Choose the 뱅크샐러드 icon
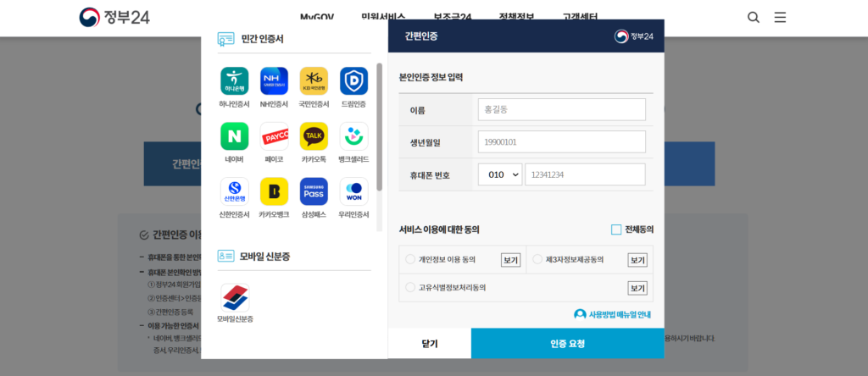This screenshot has width=868, height=376. pyautogui.click(x=353, y=136)
